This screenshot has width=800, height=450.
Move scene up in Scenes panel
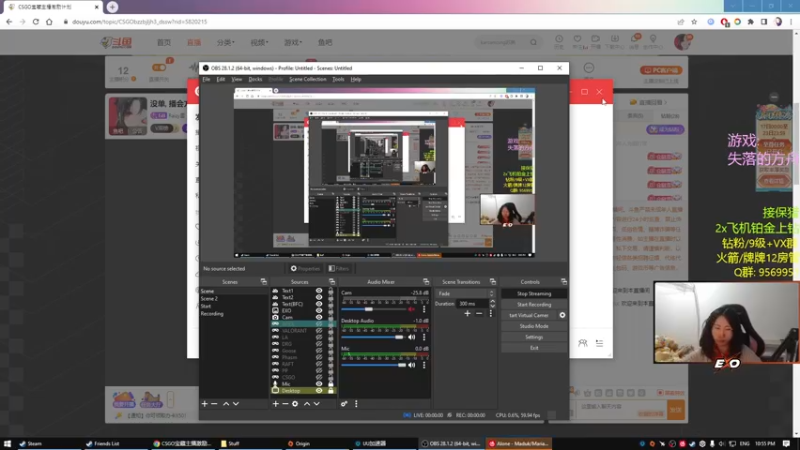[226, 404]
